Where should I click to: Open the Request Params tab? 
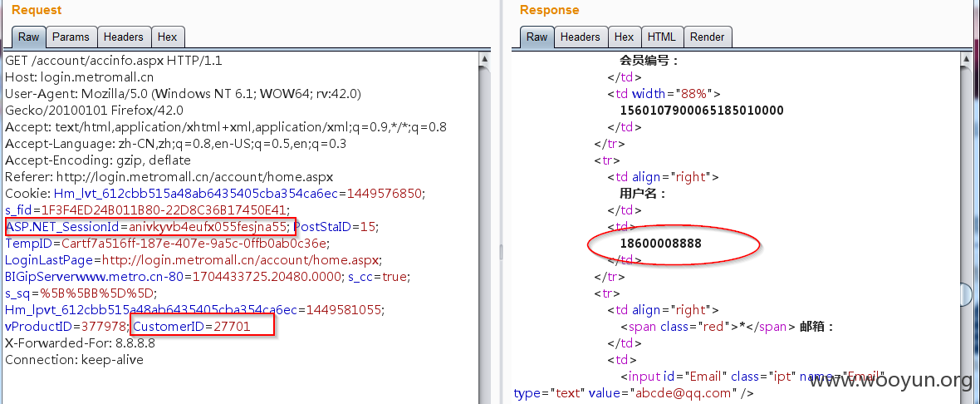[71, 37]
